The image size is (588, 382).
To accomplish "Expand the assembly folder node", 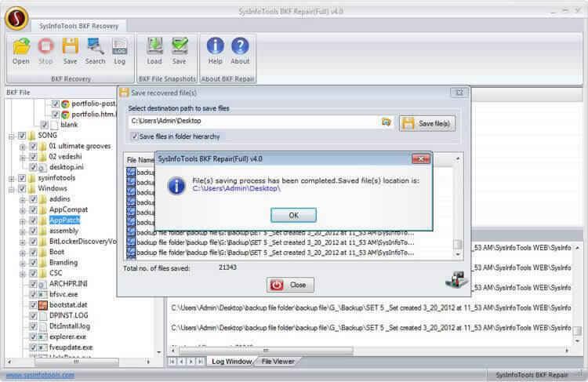I will coord(23,231).
